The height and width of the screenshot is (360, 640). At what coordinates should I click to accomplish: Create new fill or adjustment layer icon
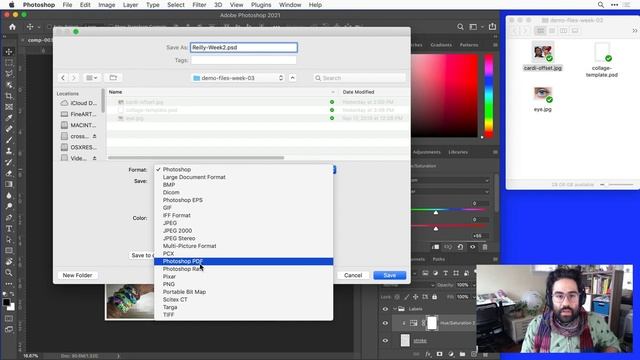451,354
